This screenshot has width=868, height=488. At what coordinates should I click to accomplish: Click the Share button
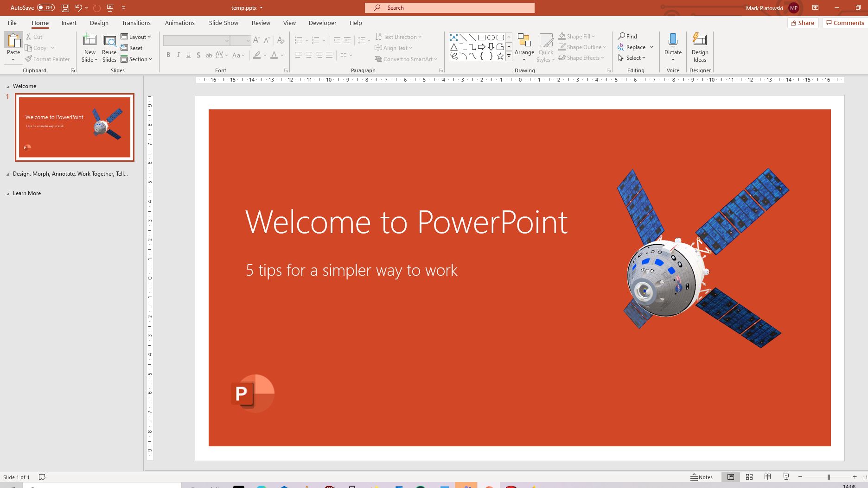[x=803, y=23]
